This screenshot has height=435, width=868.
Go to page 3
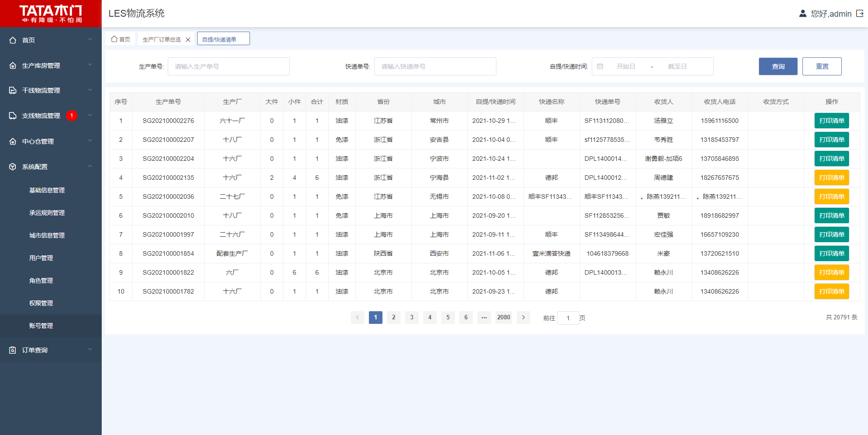(x=412, y=318)
